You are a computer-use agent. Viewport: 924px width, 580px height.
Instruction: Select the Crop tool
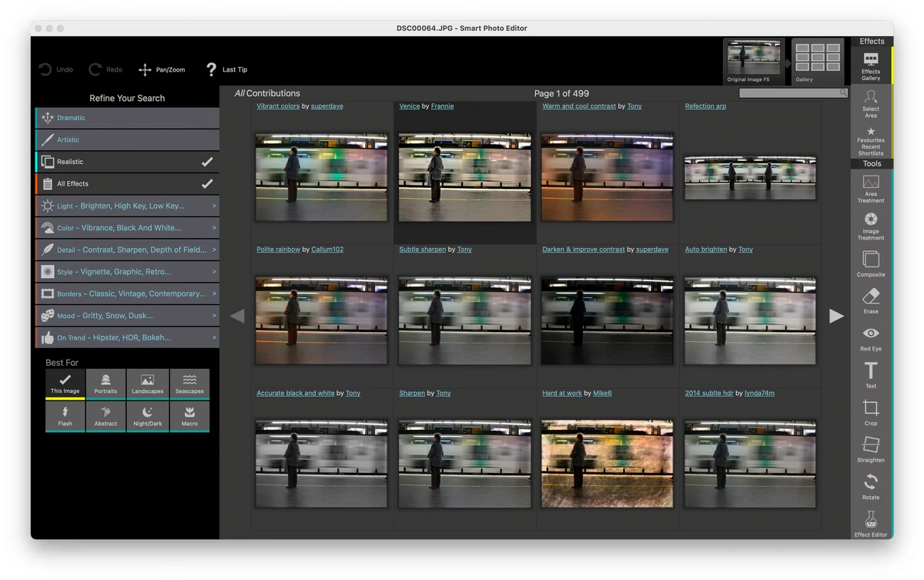[871, 412]
